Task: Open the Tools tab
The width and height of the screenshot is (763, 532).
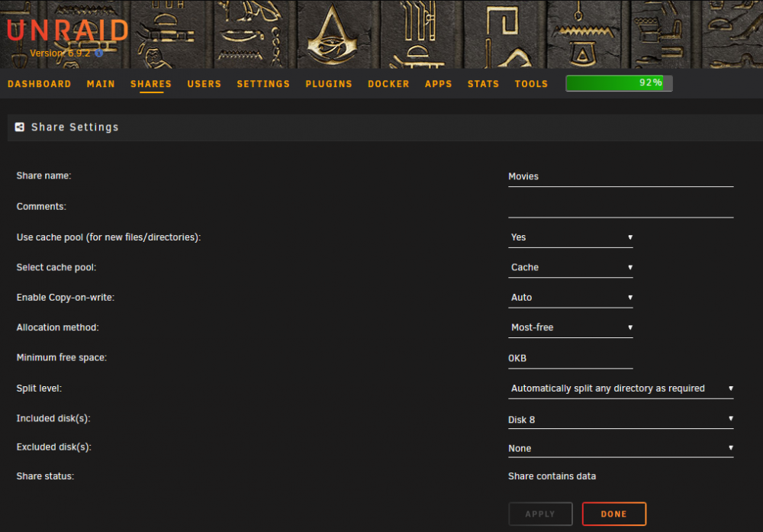Action: (x=531, y=84)
